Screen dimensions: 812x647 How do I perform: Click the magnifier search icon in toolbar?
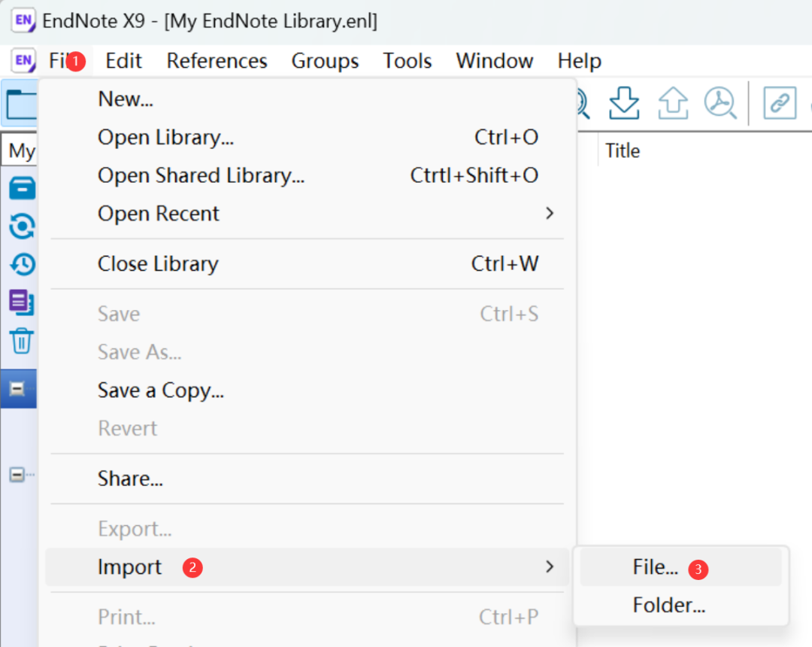tap(583, 104)
